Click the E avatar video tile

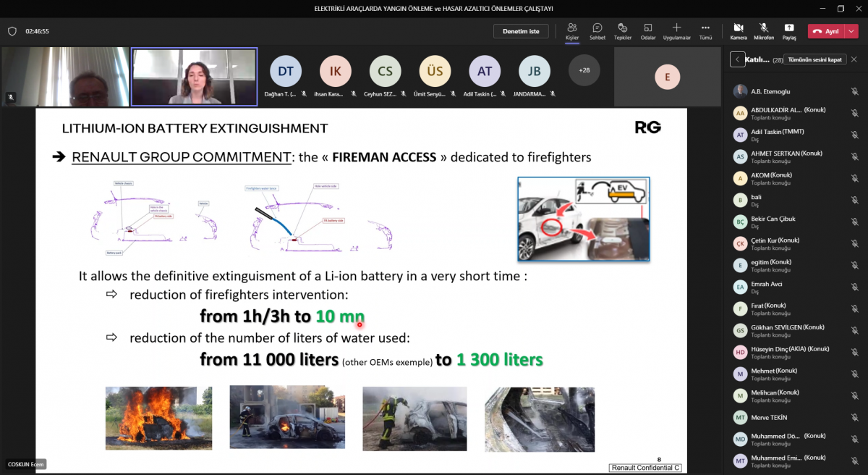click(x=667, y=77)
